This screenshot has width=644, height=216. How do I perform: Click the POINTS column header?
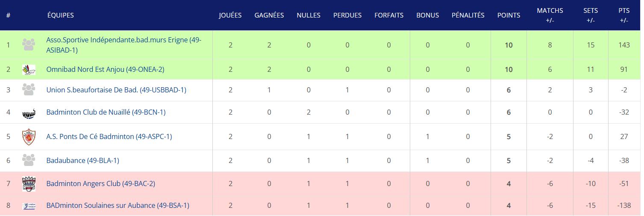[509, 15]
